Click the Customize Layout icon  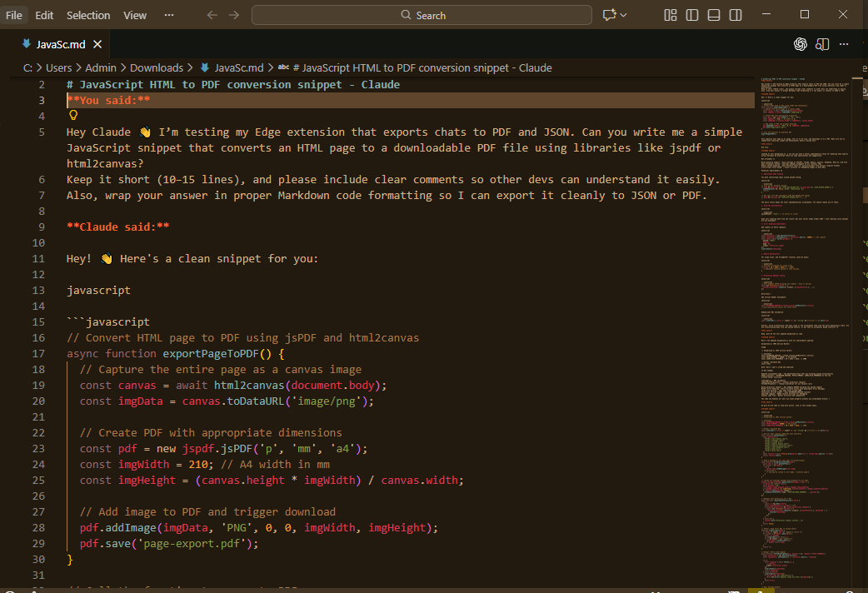(x=671, y=15)
